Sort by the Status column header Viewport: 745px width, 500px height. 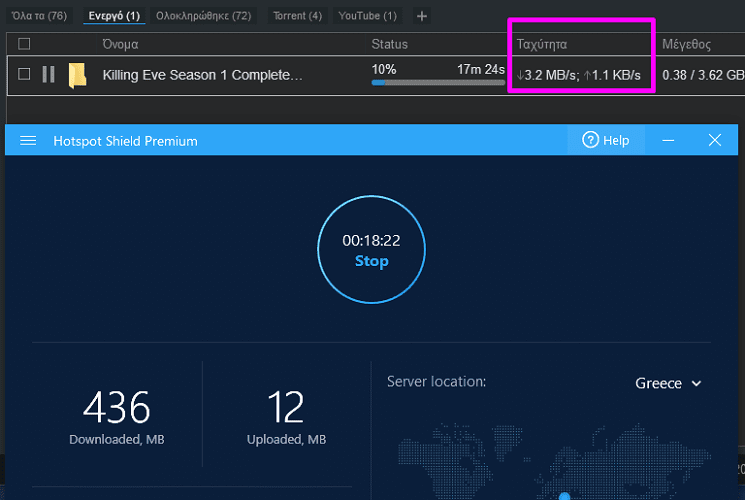(x=389, y=44)
